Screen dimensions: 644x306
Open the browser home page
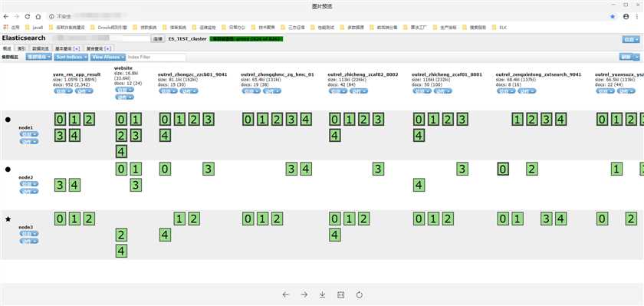(38, 16)
